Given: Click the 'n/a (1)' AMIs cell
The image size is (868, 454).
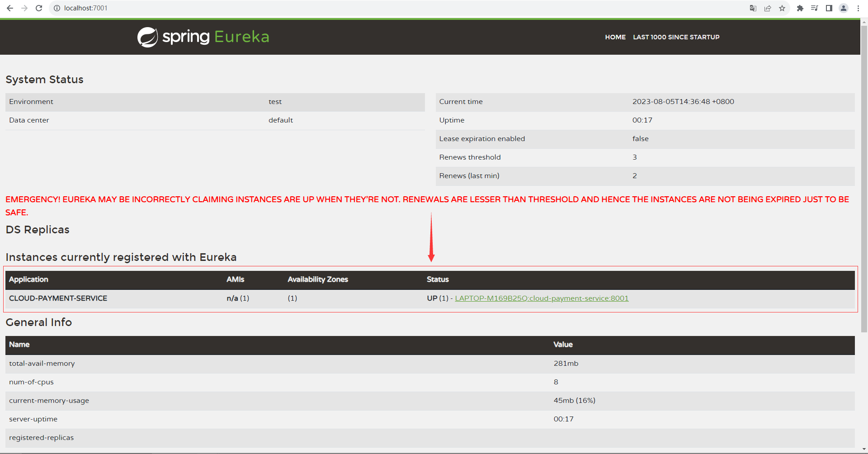Looking at the screenshot, I should (238, 298).
